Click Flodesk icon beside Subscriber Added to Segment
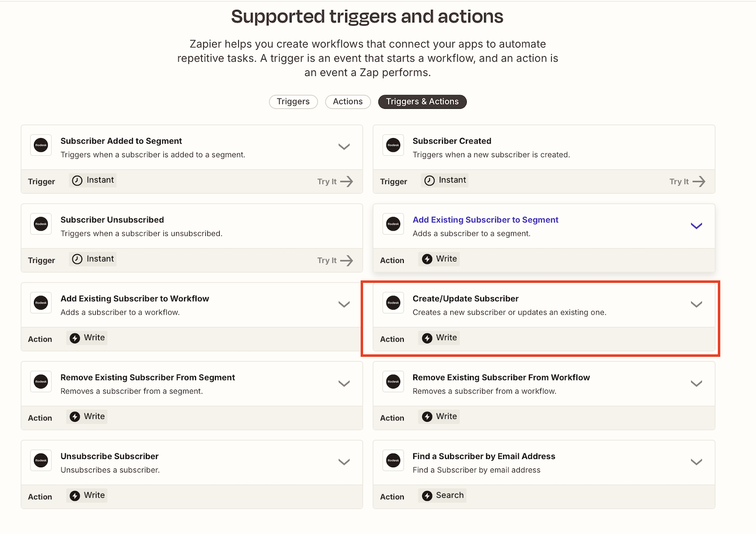The width and height of the screenshot is (756, 534). [x=41, y=145]
